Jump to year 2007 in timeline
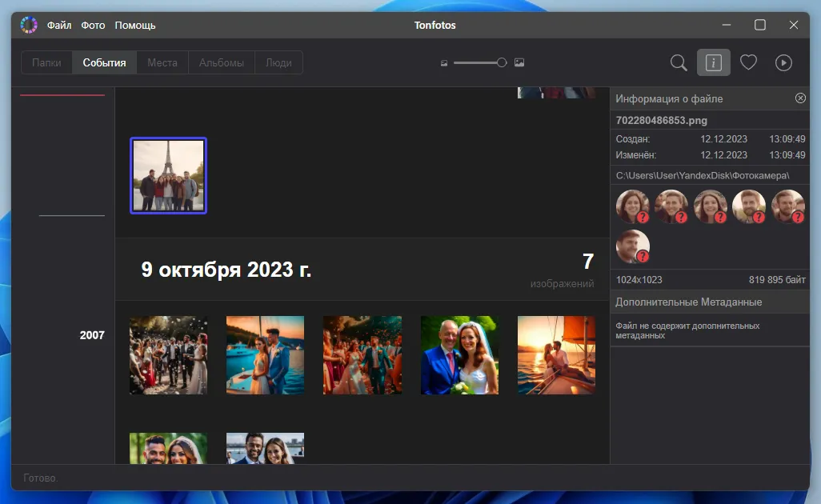821x504 pixels. coord(92,335)
